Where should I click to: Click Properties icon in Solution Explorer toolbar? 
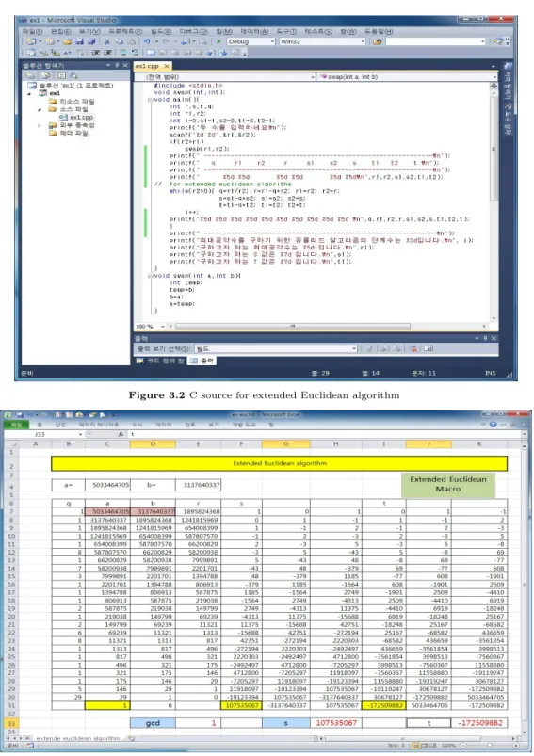click(x=30, y=75)
